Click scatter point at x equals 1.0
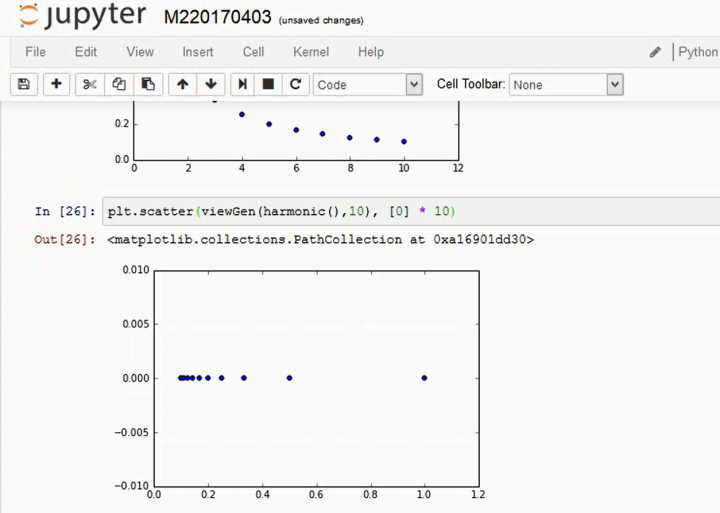 click(x=424, y=378)
